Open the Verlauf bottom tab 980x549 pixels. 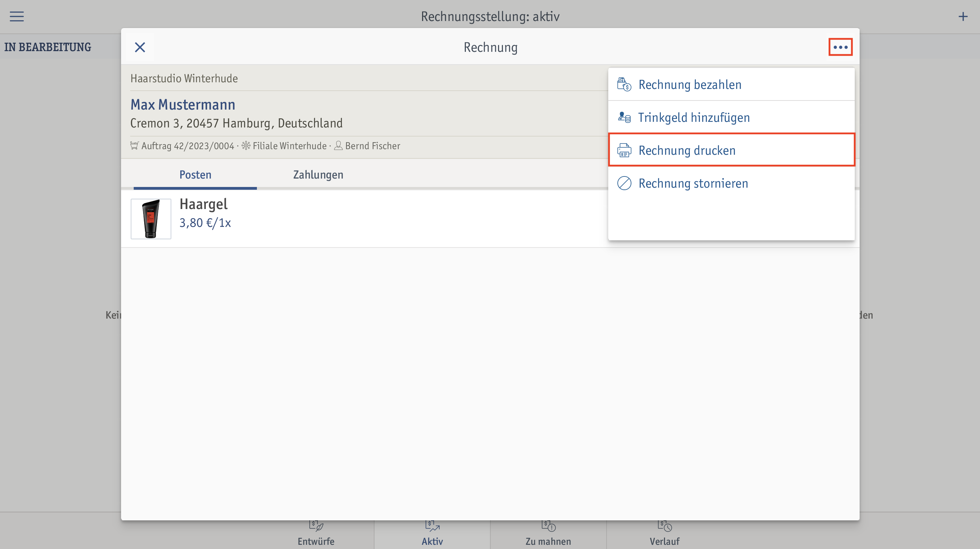[x=664, y=534]
